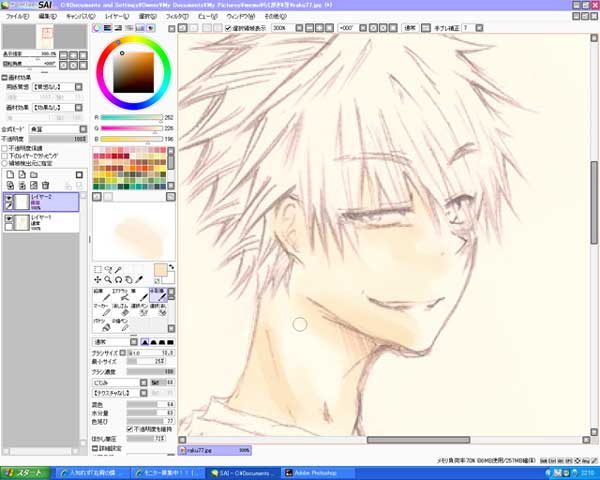Click the Start button on taskbar

25,473
